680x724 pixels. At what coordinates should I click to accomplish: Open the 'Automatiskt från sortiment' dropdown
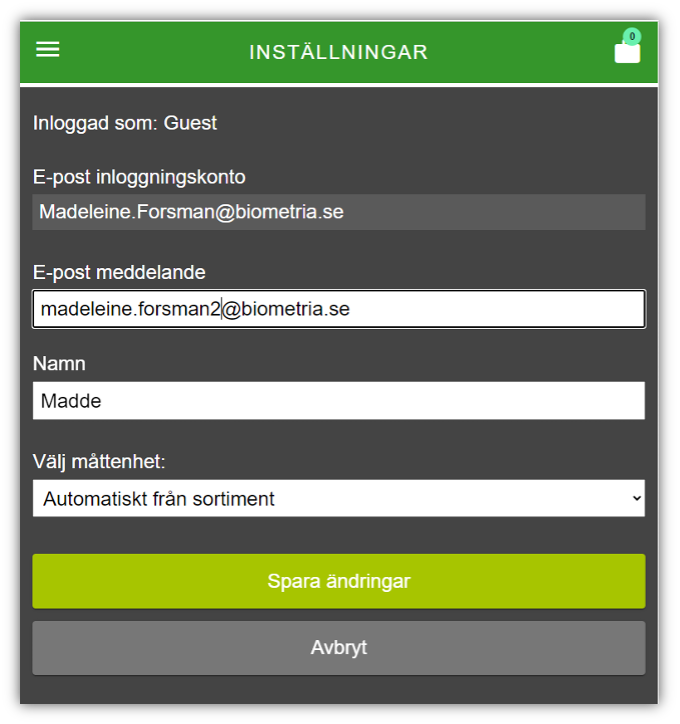(339, 498)
